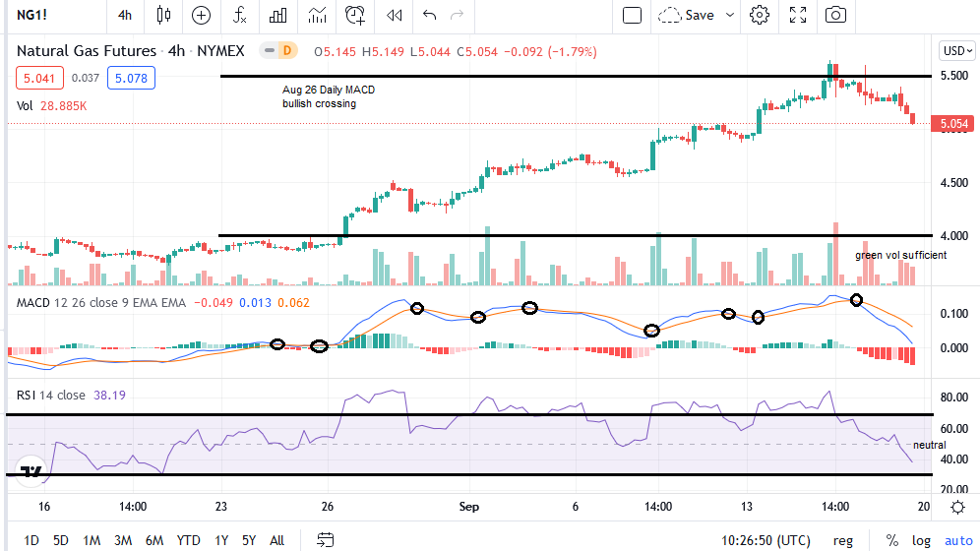Select the RSI 14 close legend

point(50,395)
